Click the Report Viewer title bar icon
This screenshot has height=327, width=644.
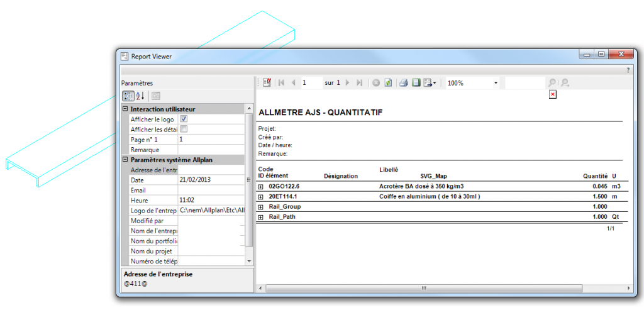(x=125, y=56)
